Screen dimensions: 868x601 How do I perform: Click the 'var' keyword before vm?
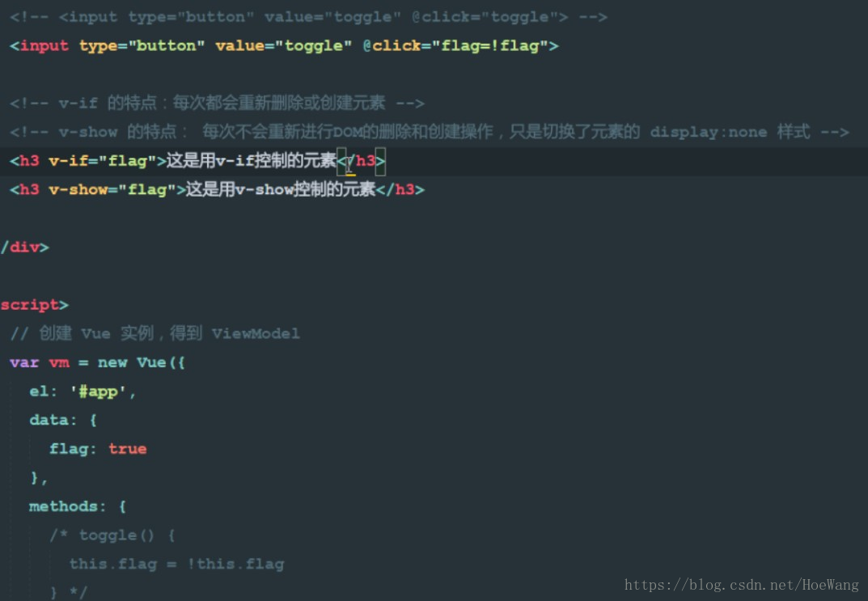[x=24, y=362]
